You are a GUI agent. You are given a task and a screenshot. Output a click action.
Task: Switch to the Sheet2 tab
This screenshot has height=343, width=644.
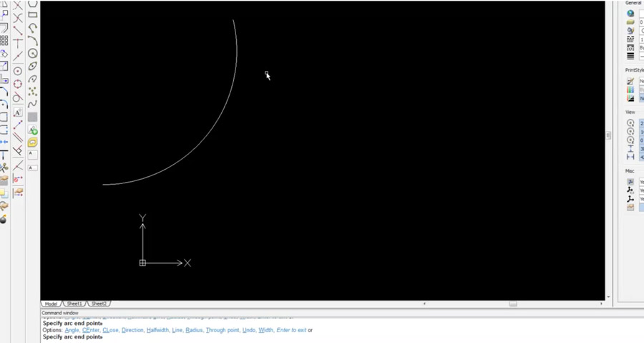(99, 304)
